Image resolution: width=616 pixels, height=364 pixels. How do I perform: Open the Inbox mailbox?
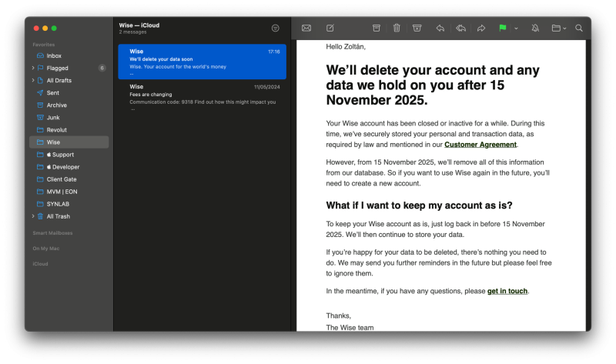[54, 56]
